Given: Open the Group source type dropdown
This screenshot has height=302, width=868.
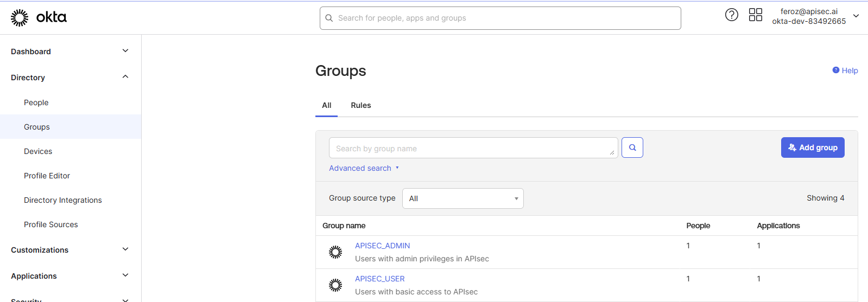Looking at the screenshot, I should pos(462,198).
